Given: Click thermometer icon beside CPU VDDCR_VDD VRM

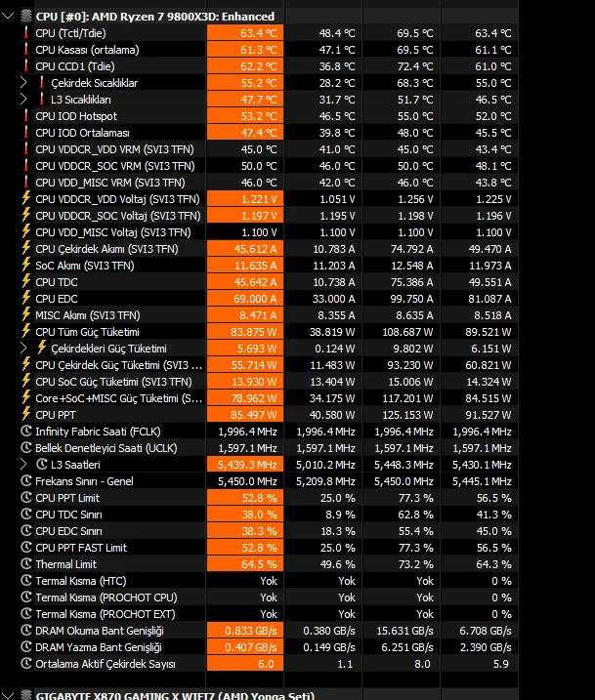Looking at the screenshot, I should (26, 148).
